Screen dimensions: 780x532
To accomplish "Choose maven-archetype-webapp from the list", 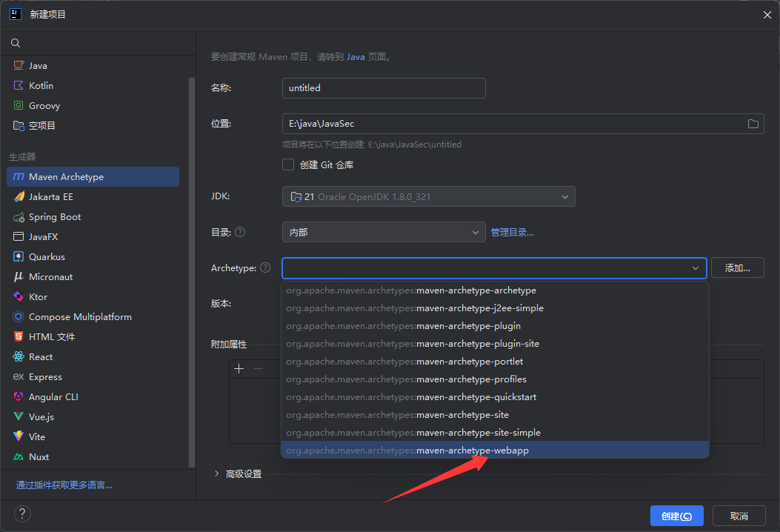I will (x=495, y=450).
